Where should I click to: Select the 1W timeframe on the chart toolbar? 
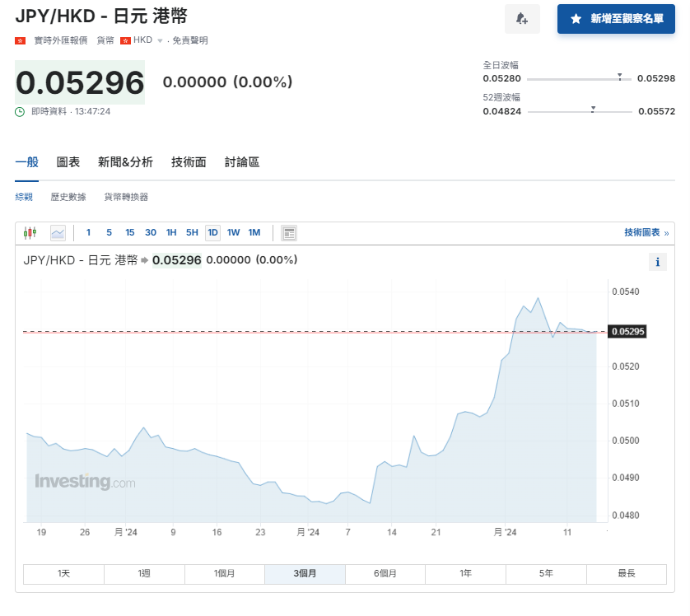pyautogui.click(x=233, y=232)
